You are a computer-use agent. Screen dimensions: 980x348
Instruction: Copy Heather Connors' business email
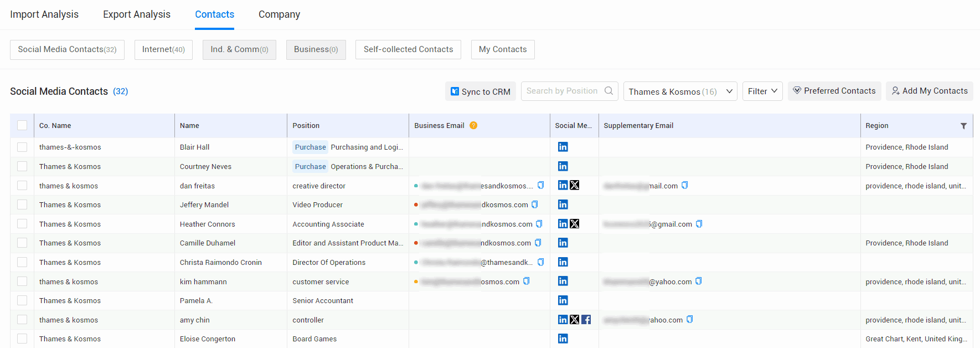point(539,224)
